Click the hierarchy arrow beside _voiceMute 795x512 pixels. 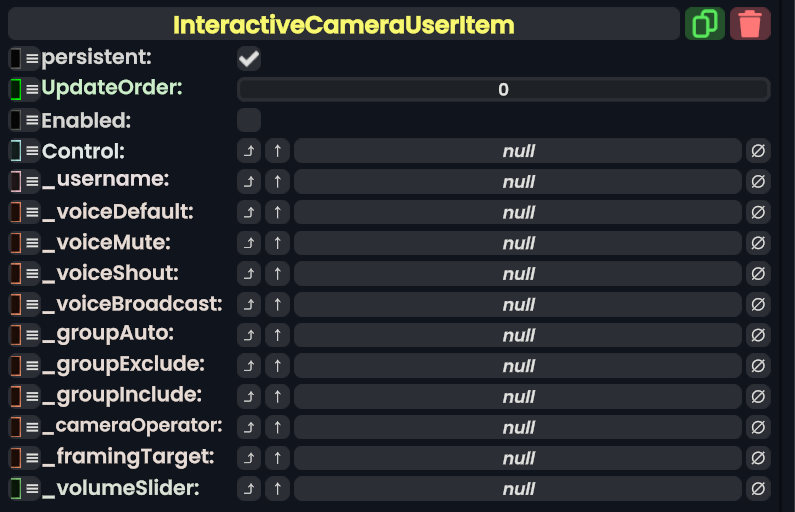click(x=249, y=243)
